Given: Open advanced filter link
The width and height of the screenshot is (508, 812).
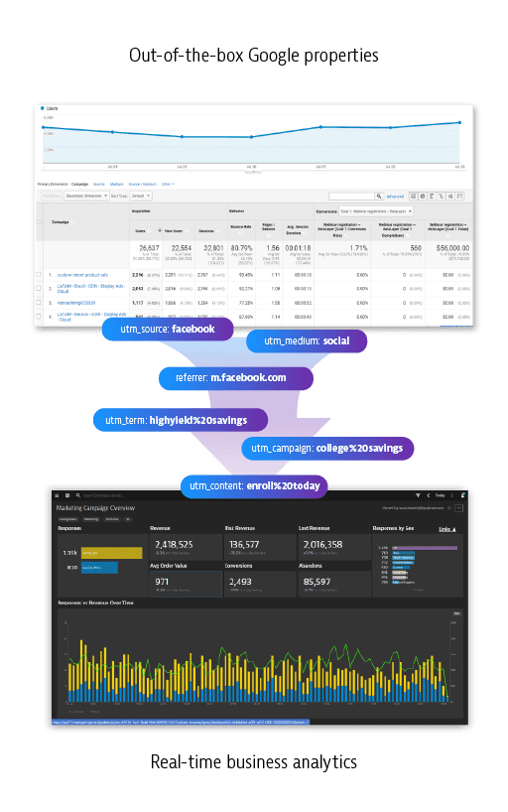Looking at the screenshot, I should pyautogui.click(x=395, y=197).
